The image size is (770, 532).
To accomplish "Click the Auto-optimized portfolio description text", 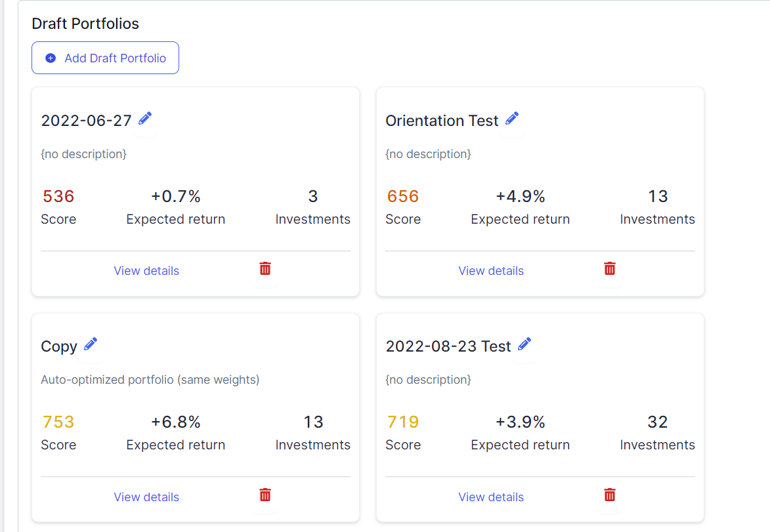I will (150, 380).
